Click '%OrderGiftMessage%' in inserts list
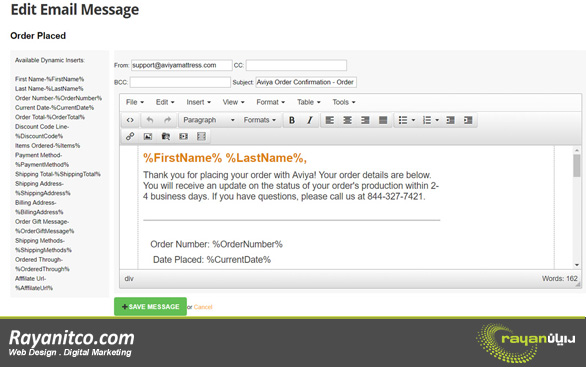586x367 pixels. tap(44, 231)
